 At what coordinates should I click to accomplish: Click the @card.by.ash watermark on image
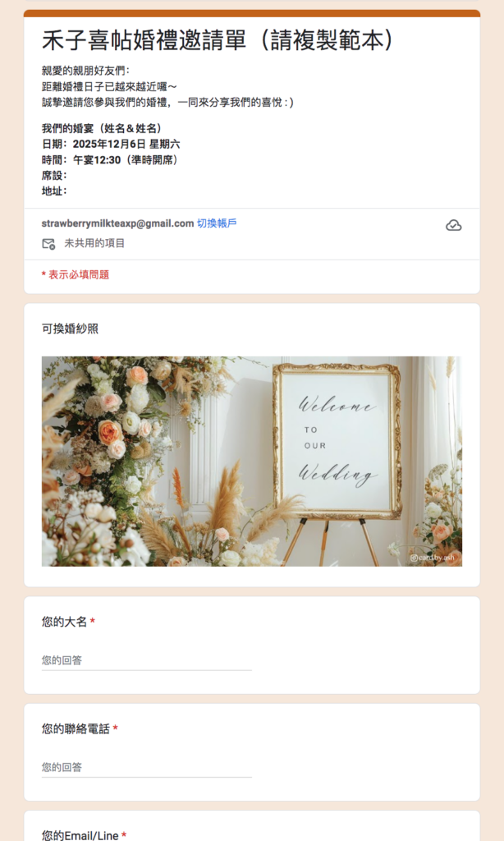[432, 558]
